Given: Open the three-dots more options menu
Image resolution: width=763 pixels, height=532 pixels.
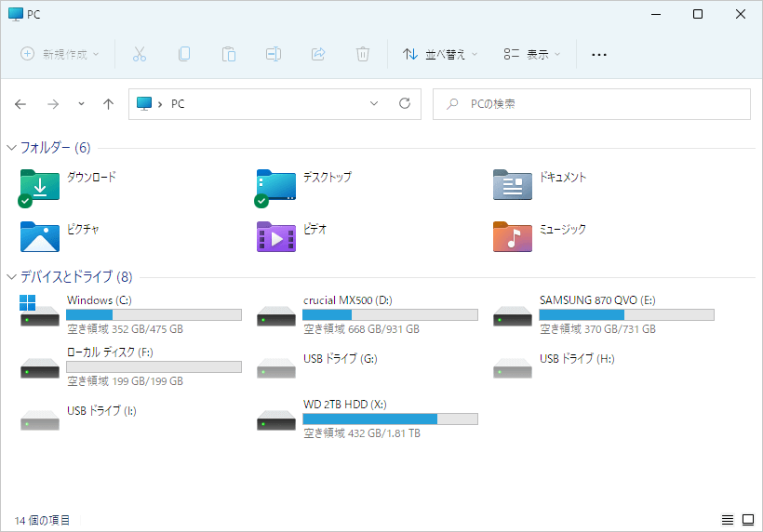Looking at the screenshot, I should (599, 55).
